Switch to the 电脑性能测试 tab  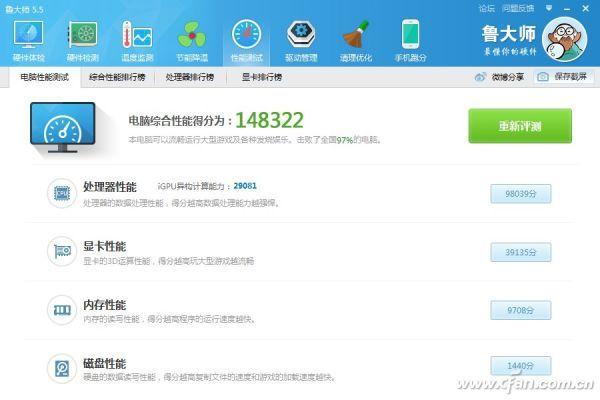pos(45,77)
